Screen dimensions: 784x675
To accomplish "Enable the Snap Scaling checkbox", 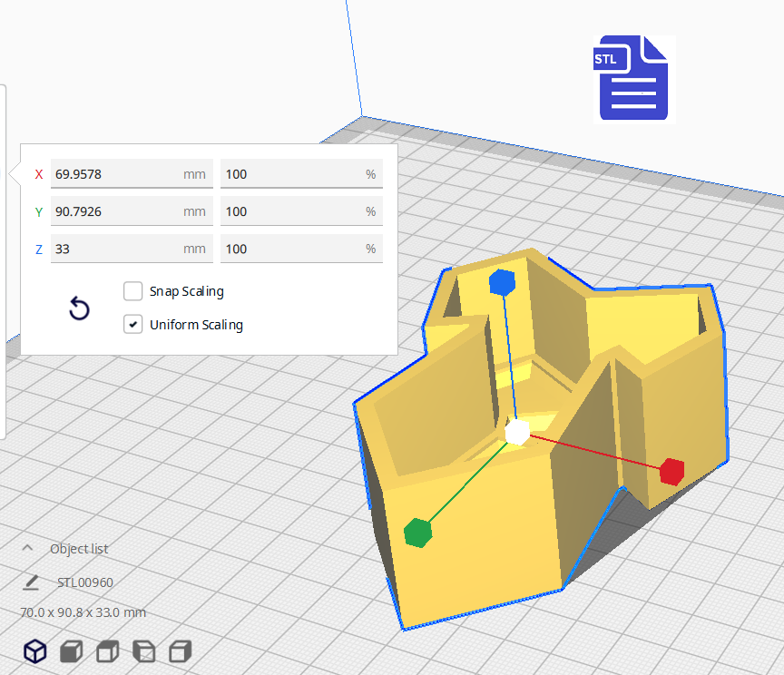I will (133, 291).
